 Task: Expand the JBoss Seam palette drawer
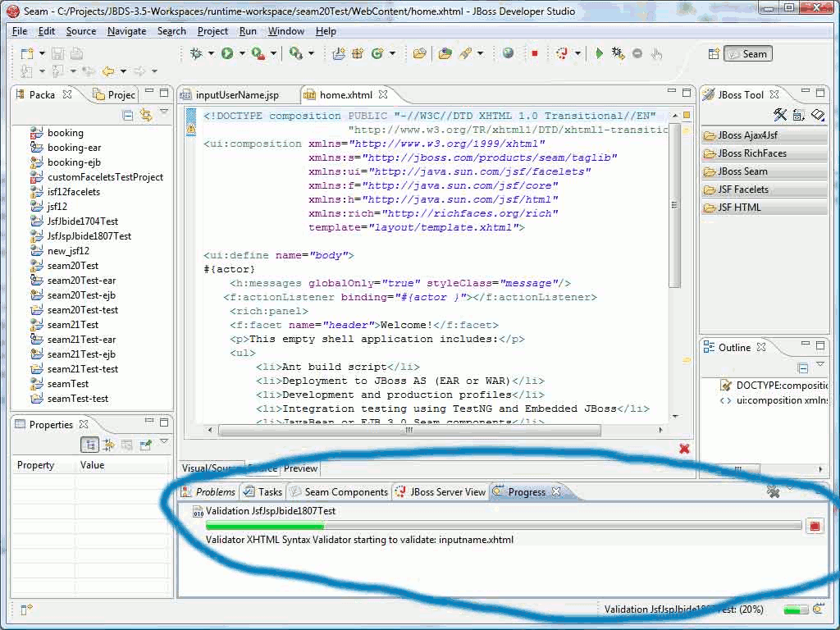point(765,171)
